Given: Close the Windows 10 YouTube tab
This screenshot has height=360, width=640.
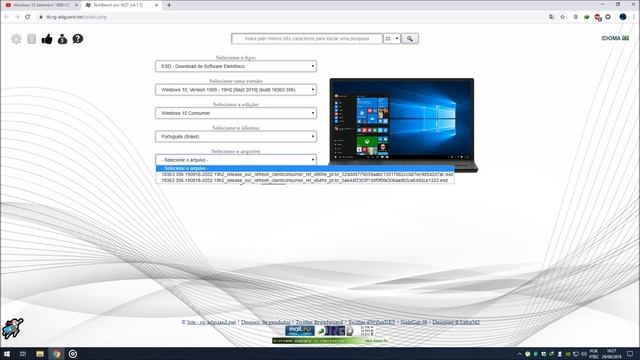Looking at the screenshot, I should point(76,5).
